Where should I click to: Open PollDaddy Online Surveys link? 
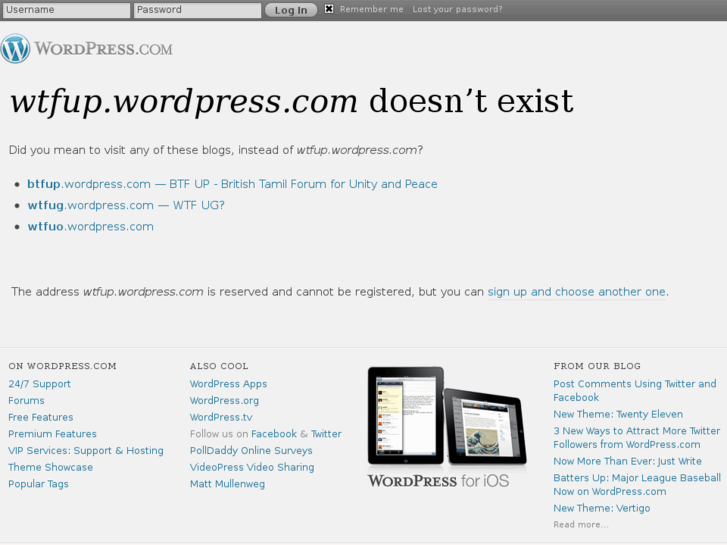point(251,450)
